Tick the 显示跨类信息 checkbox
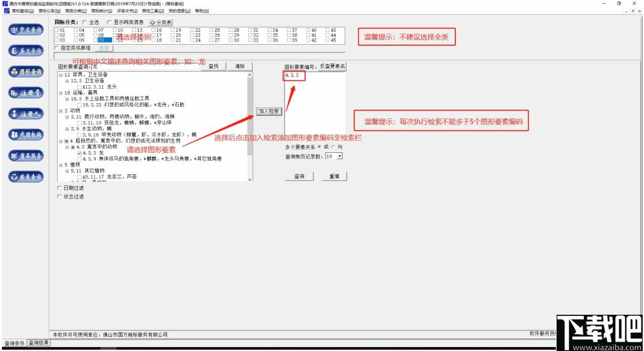Viewport: 644px width, 351px height. [x=109, y=22]
